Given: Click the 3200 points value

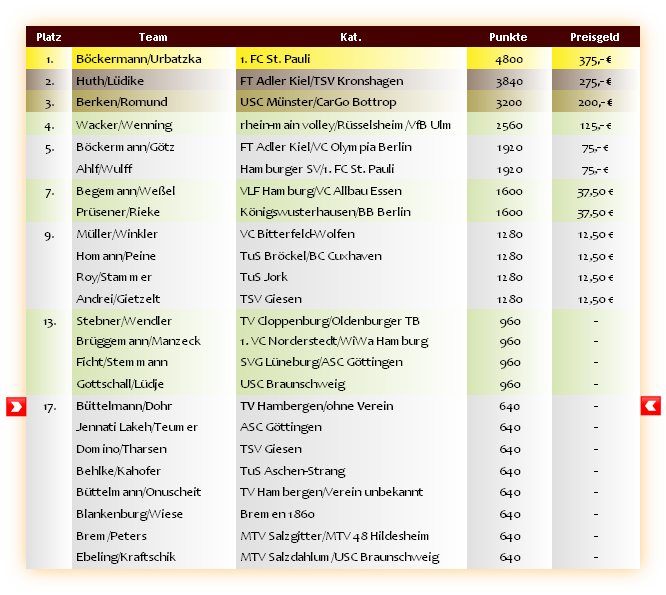Looking at the screenshot, I should pos(509,103).
